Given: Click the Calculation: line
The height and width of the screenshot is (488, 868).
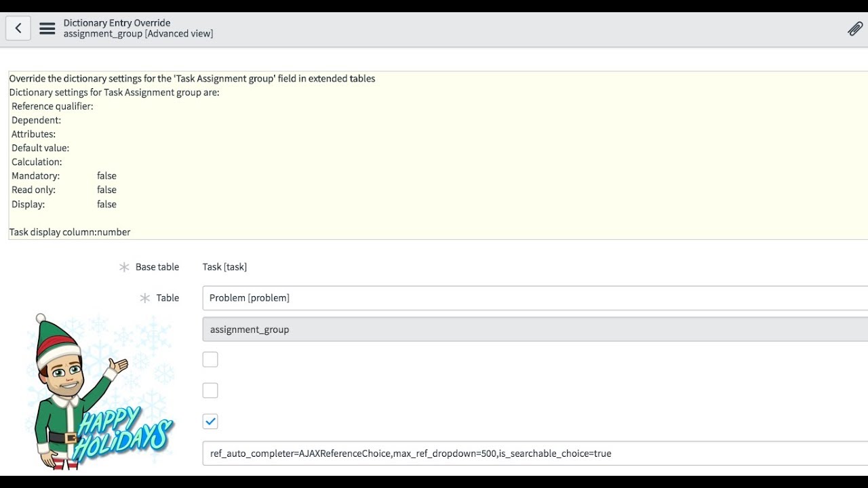Looking at the screenshot, I should pos(37,162).
